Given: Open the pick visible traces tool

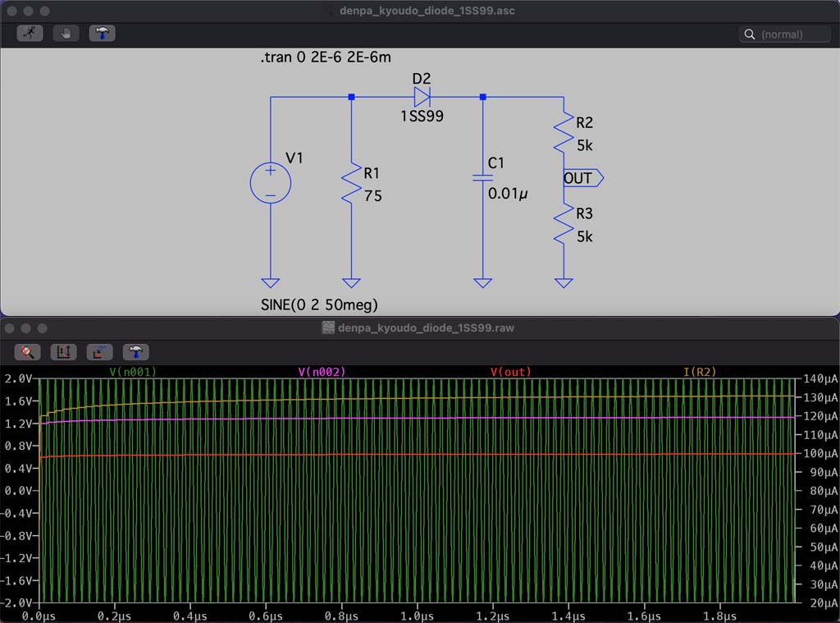Looking at the screenshot, I should tap(99, 352).
